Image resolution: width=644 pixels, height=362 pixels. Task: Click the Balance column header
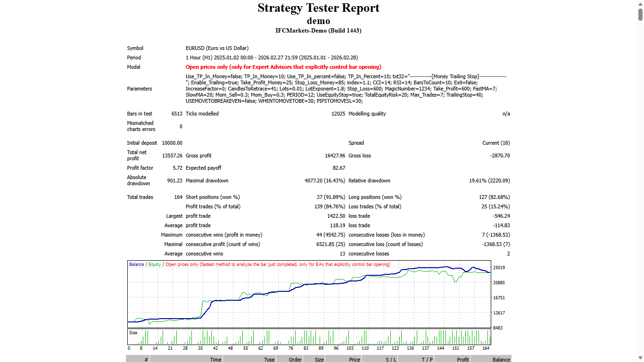coord(500,359)
